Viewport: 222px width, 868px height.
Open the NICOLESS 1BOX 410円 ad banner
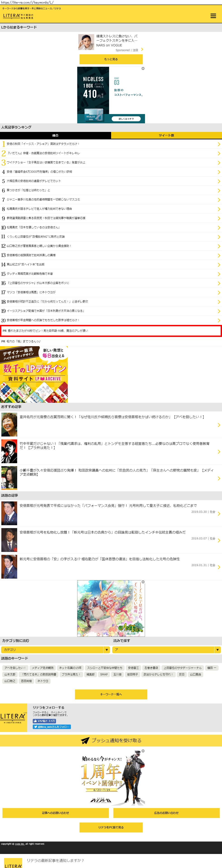pyautogui.click(x=111, y=95)
